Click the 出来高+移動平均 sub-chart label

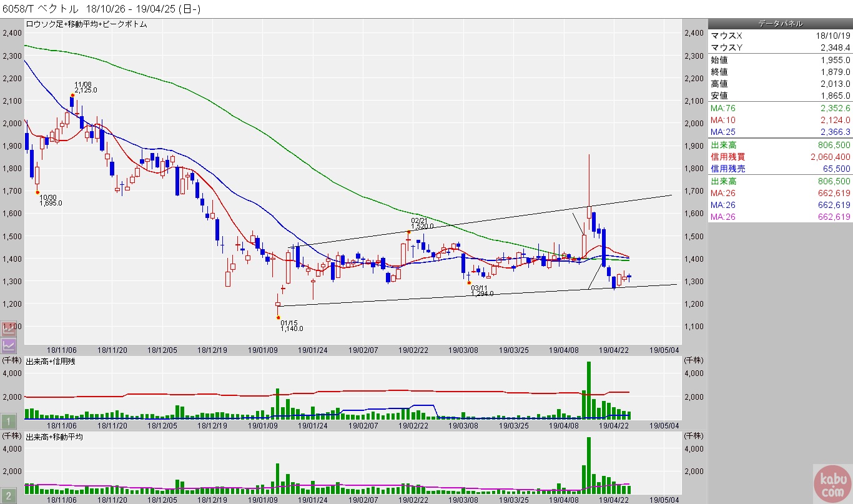point(54,437)
